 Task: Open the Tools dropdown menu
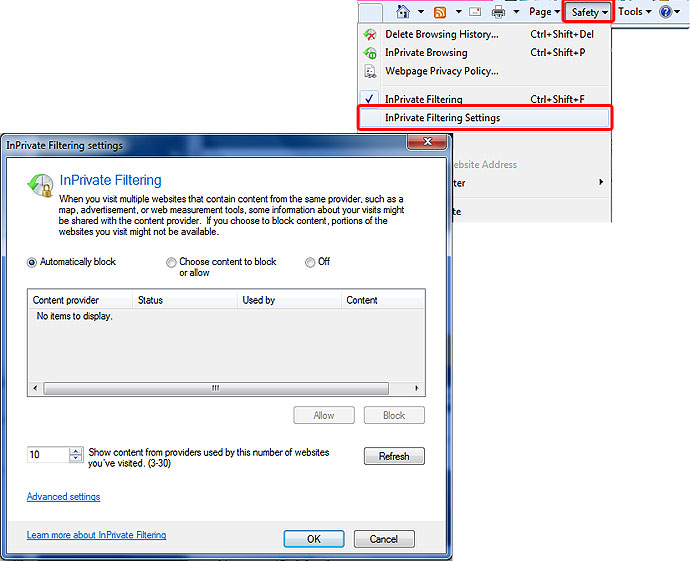pos(634,12)
